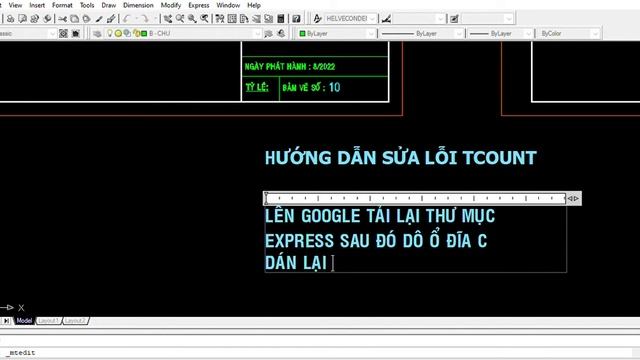This screenshot has width=640, height=360.
Task: Open the Dimension menu
Action: (x=138, y=5)
